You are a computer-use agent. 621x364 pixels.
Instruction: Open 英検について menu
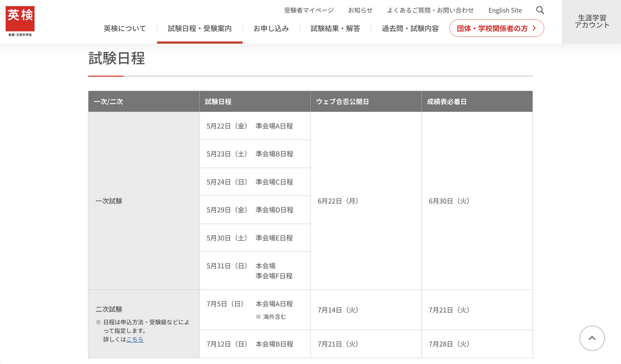(x=125, y=29)
